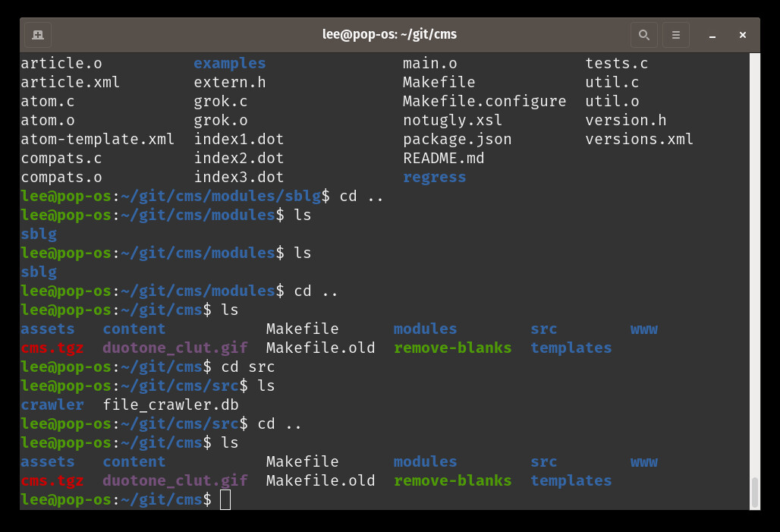The image size is (780, 532).
Task: Click the cursor block at the last prompt
Action: 225,499
